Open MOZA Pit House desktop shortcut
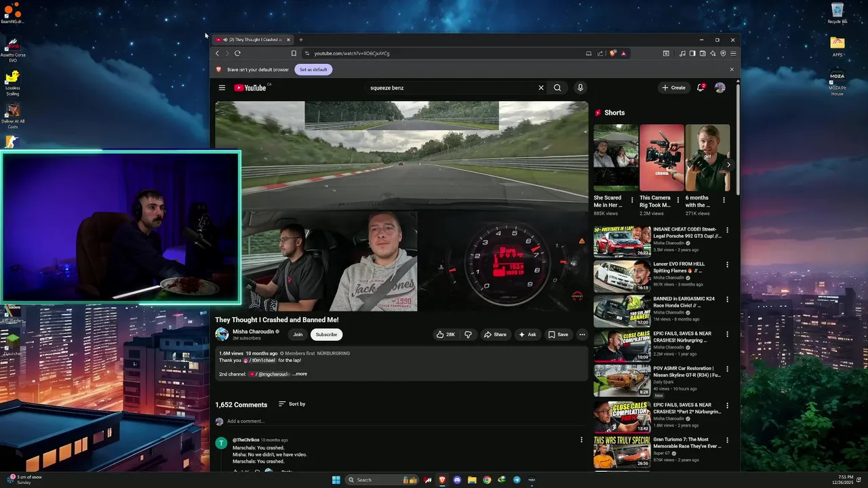The width and height of the screenshot is (868, 488). tap(837, 83)
